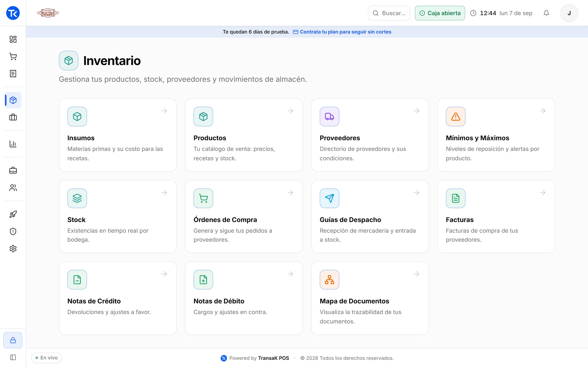The width and height of the screenshot is (588, 368).
Task: Click the Notas de Débito file-plus icon
Action: 203,280
